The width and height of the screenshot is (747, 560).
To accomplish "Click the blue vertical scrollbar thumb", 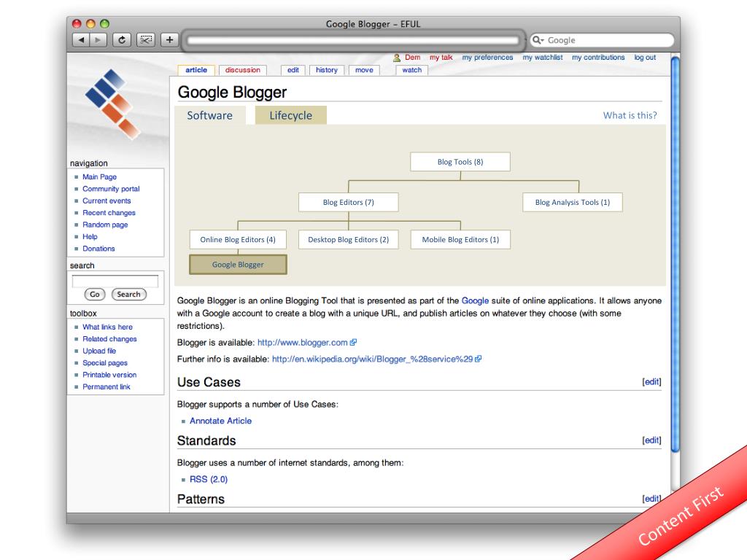I will click(x=675, y=254).
